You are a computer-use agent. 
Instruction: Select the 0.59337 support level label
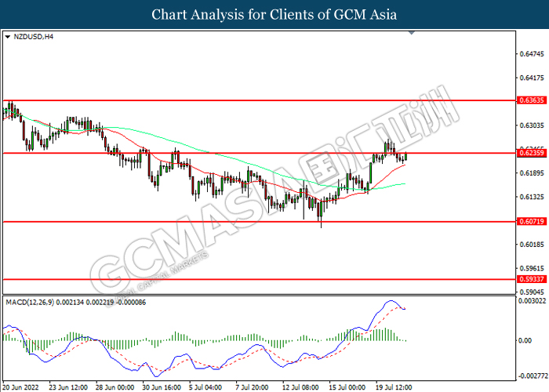(532, 279)
